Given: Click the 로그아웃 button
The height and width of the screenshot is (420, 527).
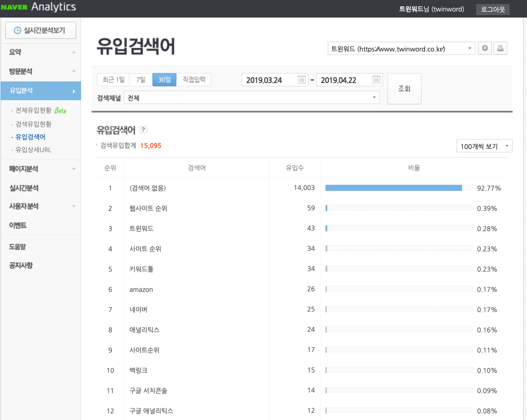Looking at the screenshot, I should pyautogui.click(x=493, y=9).
